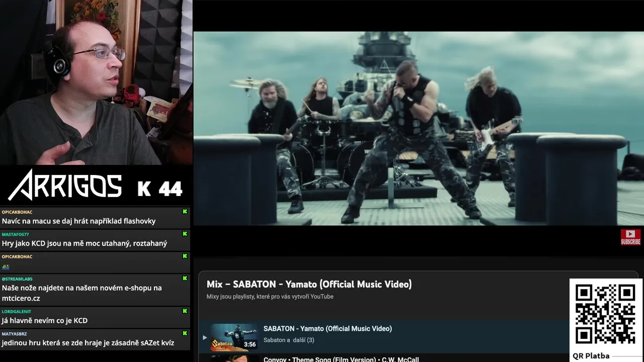This screenshot has width=644, height=362.
Task: Open the 'Sabaton a další (3)' channel text
Action: [289, 340]
